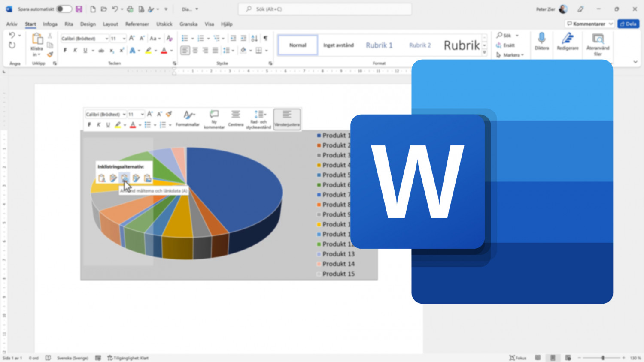The height and width of the screenshot is (362, 644).
Task: Click the blue Dela button
Action: (628, 24)
